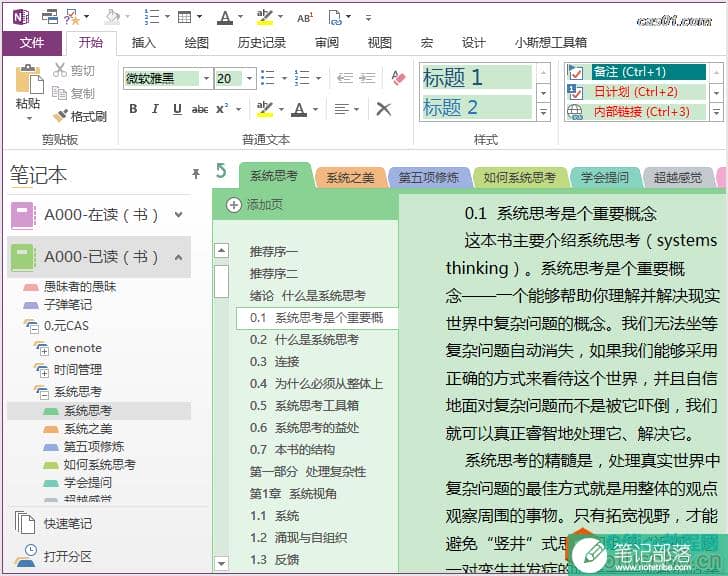Click the Copy (复制) icon
728x576 pixels.
point(59,93)
